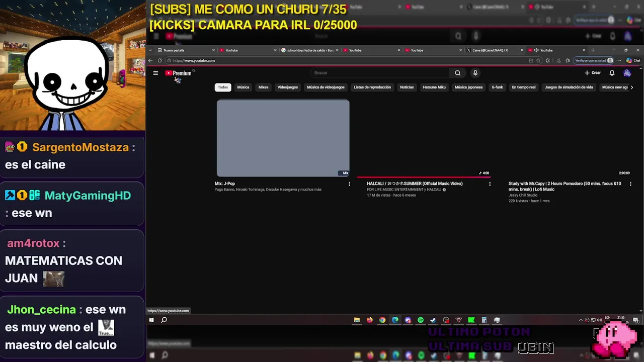Viewport: 644px width, 362px height.
Task: Click the YouTube Premium logo
Action: (x=178, y=73)
